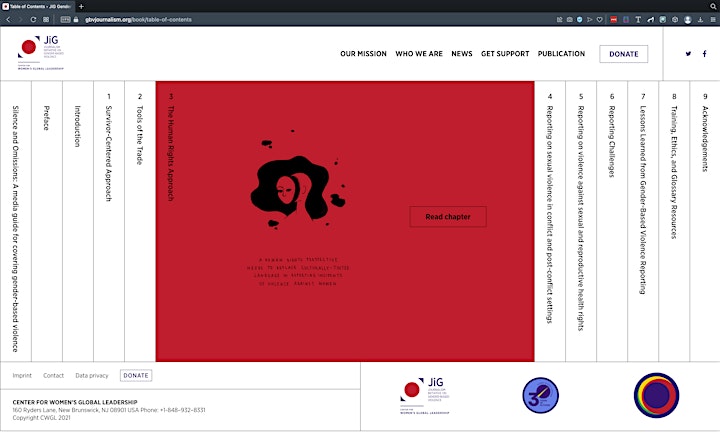Go back using the browser back arrow

8,20
